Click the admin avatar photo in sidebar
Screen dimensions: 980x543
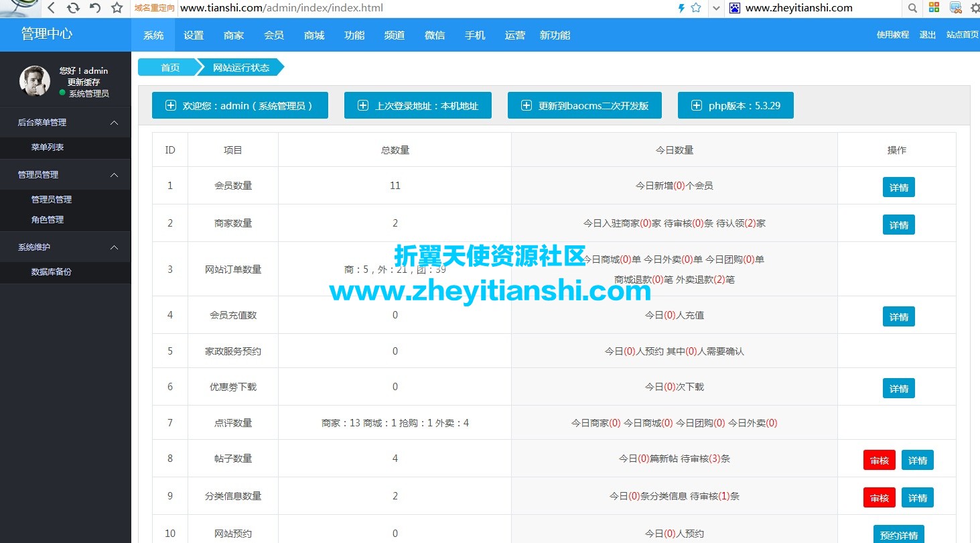click(34, 80)
